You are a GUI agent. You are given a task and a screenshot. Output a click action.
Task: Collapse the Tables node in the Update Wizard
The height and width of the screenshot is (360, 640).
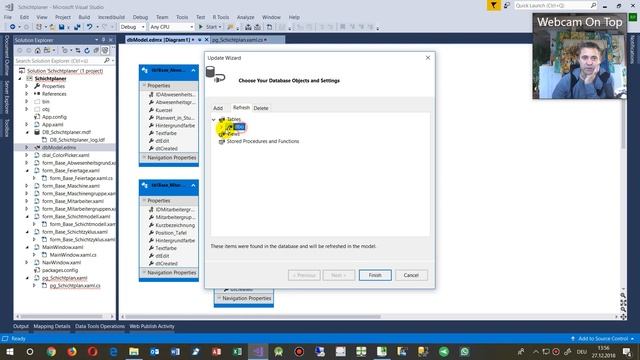[x=213, y=120]
